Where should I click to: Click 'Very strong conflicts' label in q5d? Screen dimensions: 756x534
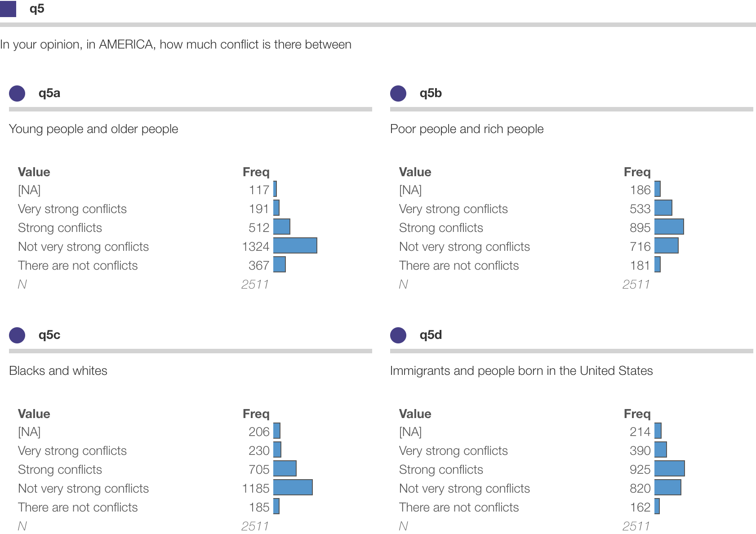tap(453, 451)
